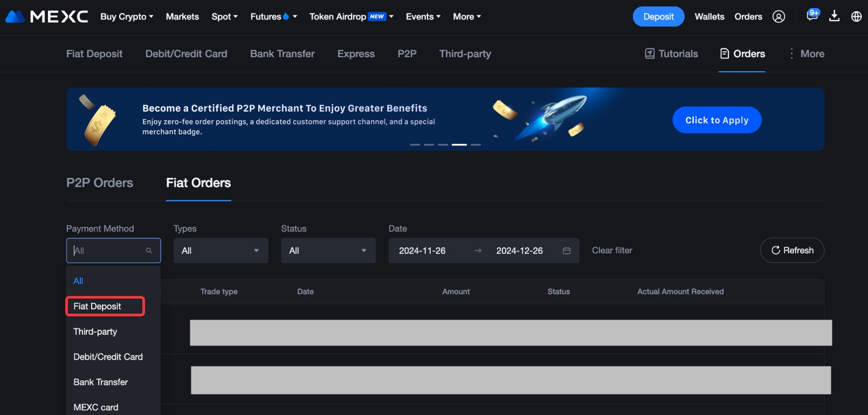Open the language globe icon
Screen dimensions: 868x415
(x=856, y=17)
